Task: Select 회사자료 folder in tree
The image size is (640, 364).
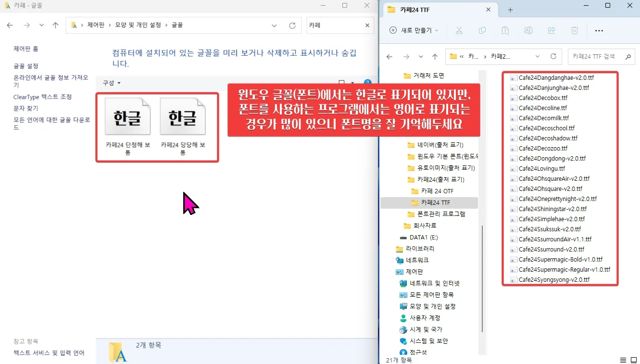Action: (420, 226)
